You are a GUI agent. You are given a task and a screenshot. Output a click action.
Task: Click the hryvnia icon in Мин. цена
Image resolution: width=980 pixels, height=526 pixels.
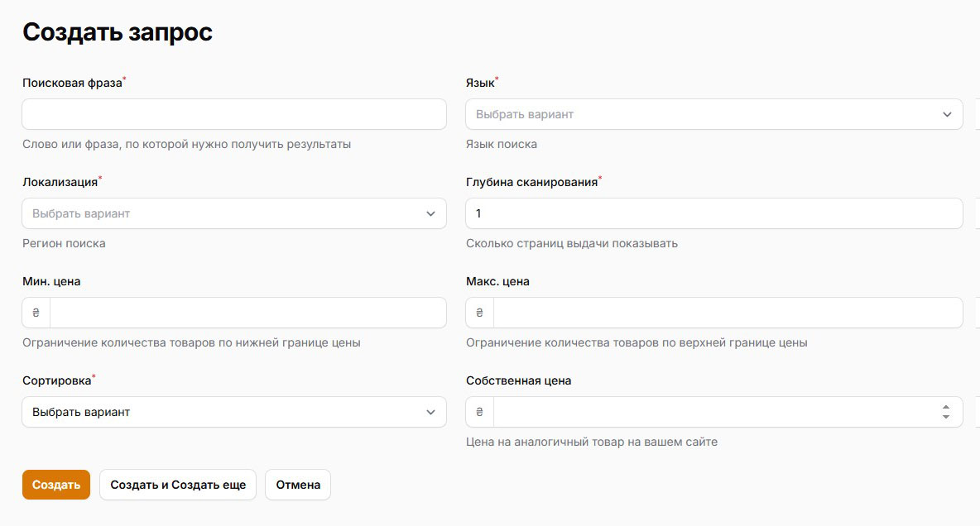pos(36,313)
